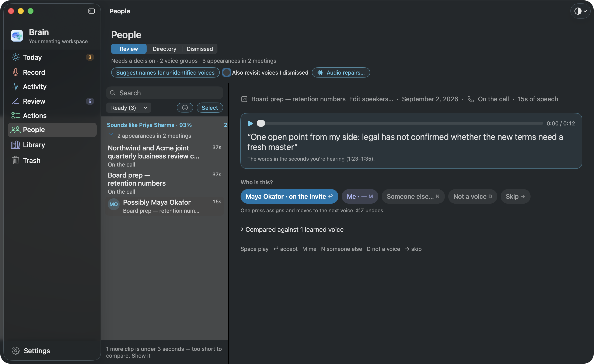Image resolution: width=594 pixels, height=364 pixels.
Task: Click Show it for short clips
Action: click(x=141, y=356)
